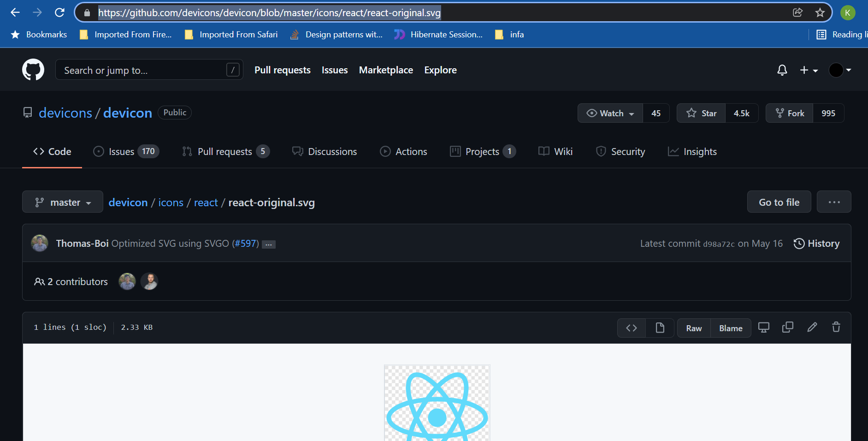Open the Hibernate Session bookmark
The width and height of the screenshot is (868, 441).
point(438,35)
